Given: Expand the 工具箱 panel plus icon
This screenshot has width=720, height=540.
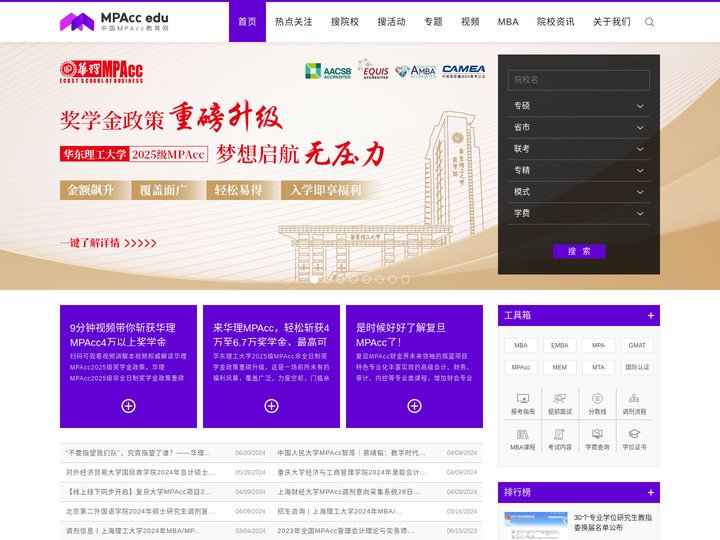Looking at the screenshot, I should pyautogui.click(x=651, y=315).
